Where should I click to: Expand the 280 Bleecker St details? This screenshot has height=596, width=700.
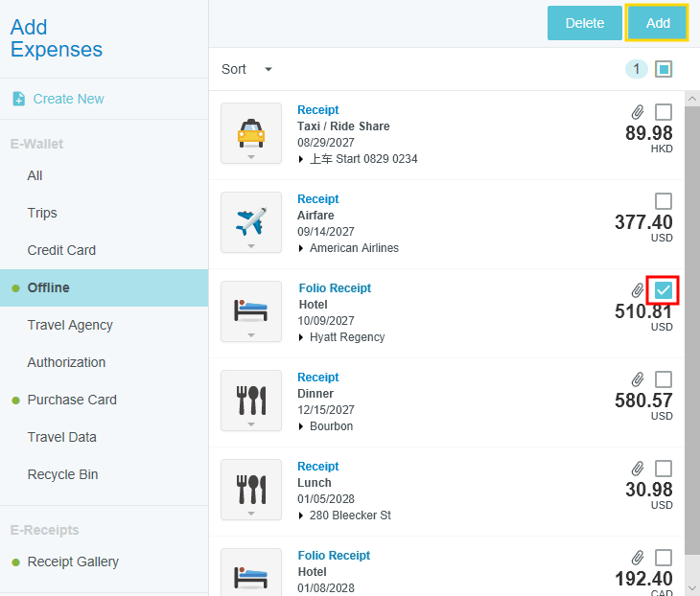[x=302, y=516]
